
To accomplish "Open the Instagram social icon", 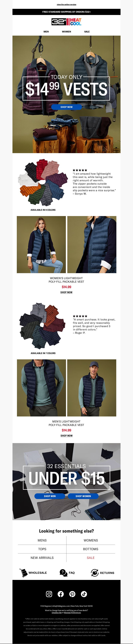I will click(49, 594).
